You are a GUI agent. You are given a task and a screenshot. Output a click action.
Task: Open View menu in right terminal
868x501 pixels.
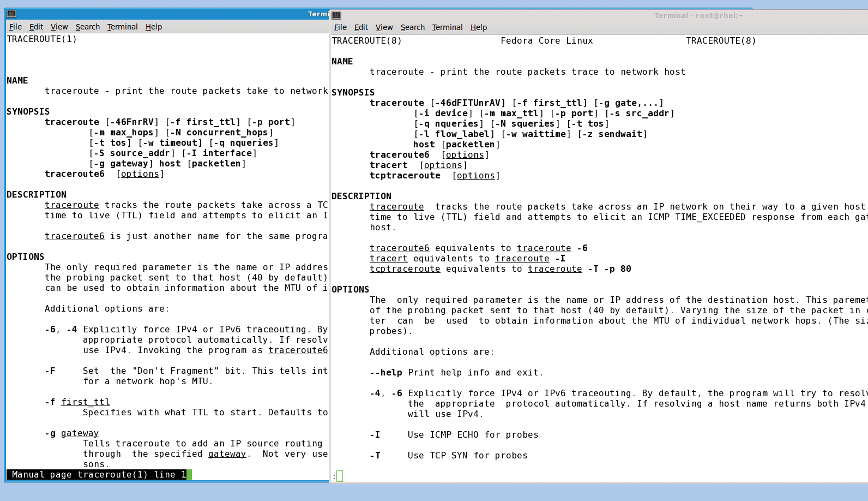tap(384, 27)
